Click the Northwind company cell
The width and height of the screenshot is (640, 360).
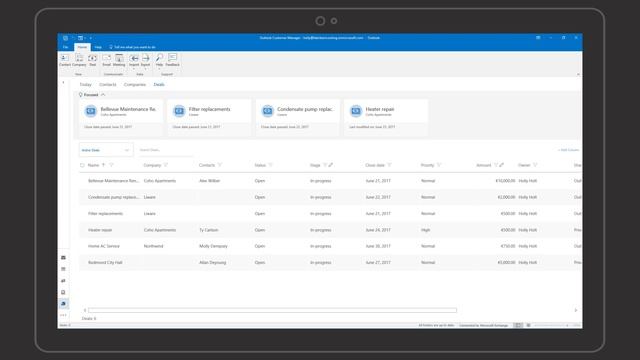(153, 246)
